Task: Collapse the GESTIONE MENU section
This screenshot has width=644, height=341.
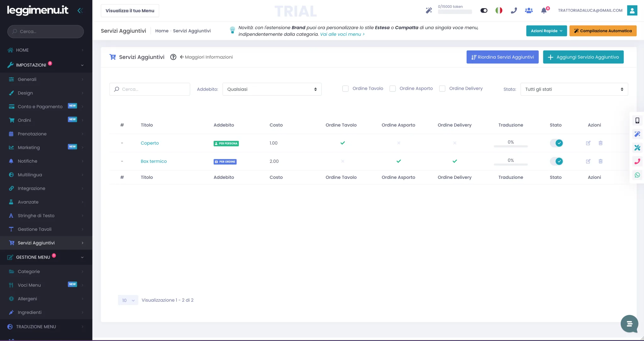Action: (46, 257)
